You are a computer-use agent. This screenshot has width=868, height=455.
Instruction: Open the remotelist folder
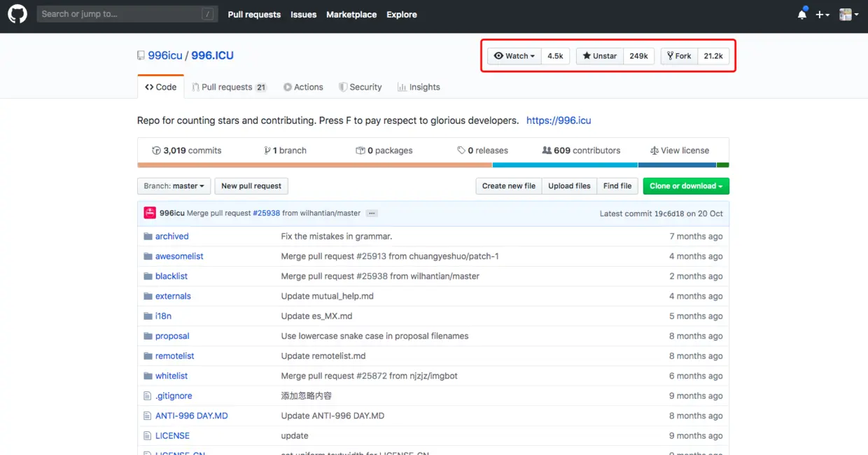pyautogui.click(x=175, y=356)
